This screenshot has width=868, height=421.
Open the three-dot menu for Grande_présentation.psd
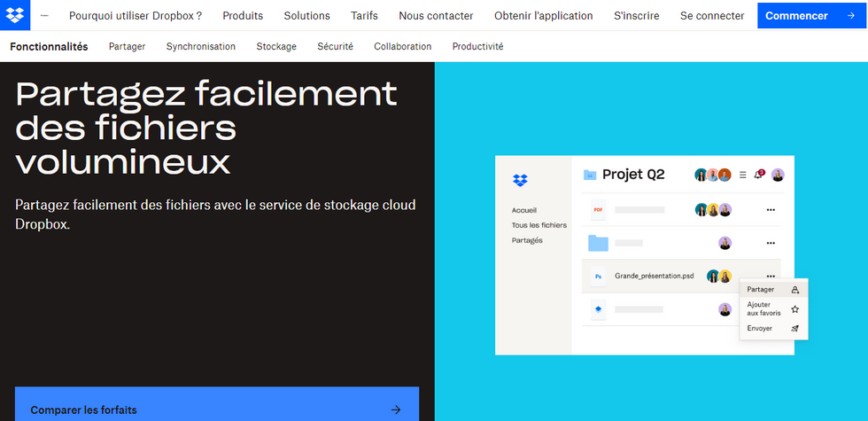point(770,276)
